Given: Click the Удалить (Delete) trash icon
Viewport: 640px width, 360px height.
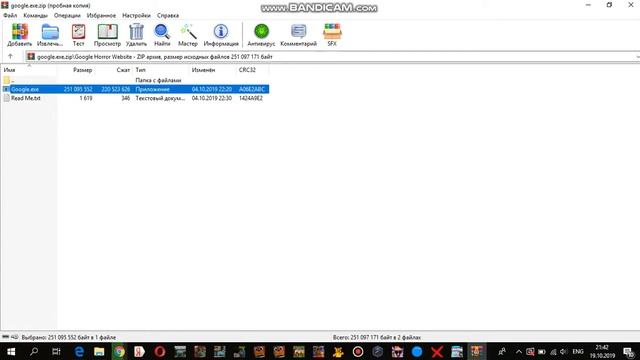Looking at the screenshot, I should coord(136,35).
